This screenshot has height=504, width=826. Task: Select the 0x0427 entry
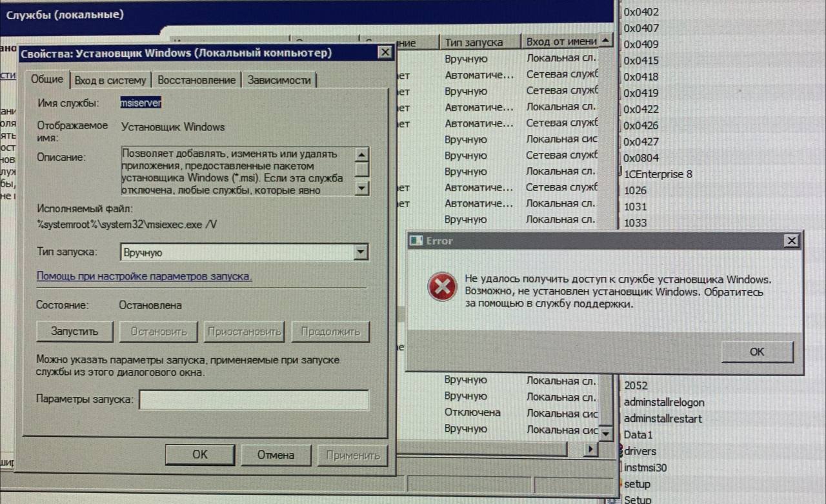click(x=641, y=141)
